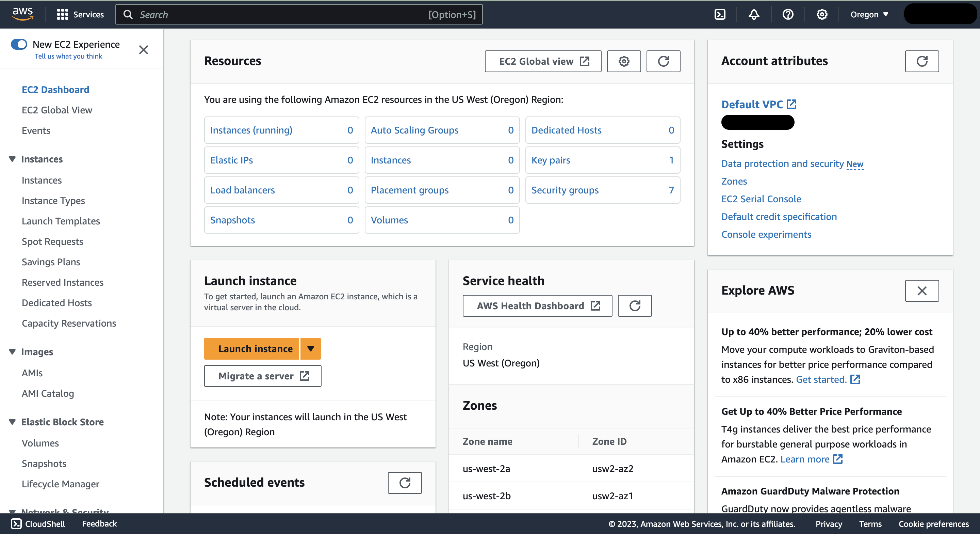Focus the top Search input field

299,14
